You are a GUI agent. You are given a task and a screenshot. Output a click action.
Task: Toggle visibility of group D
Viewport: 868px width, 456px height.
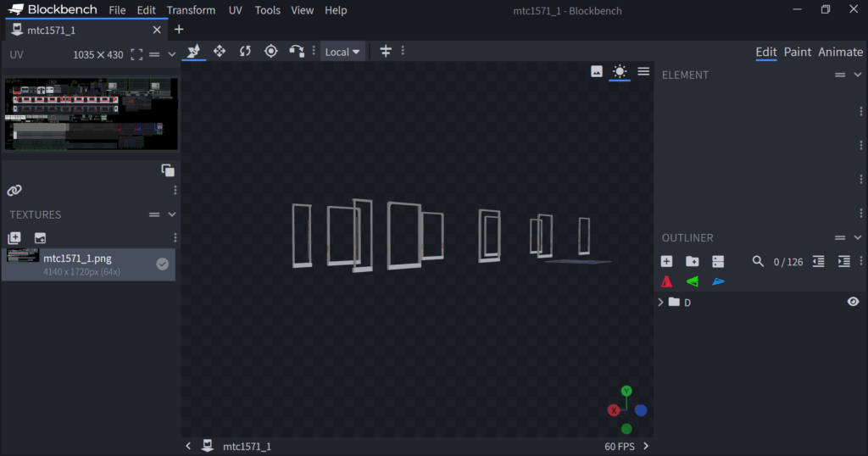tap(853, 302)
